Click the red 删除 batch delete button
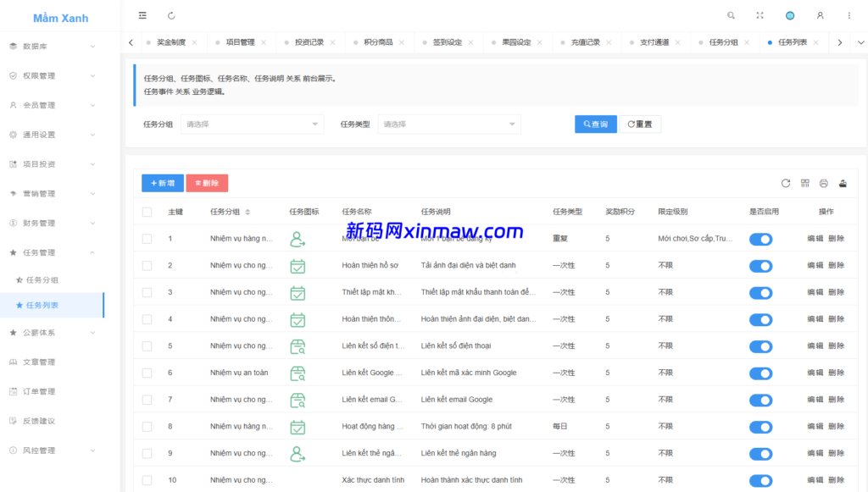The image size is (868, 492). tap(207, 183)
